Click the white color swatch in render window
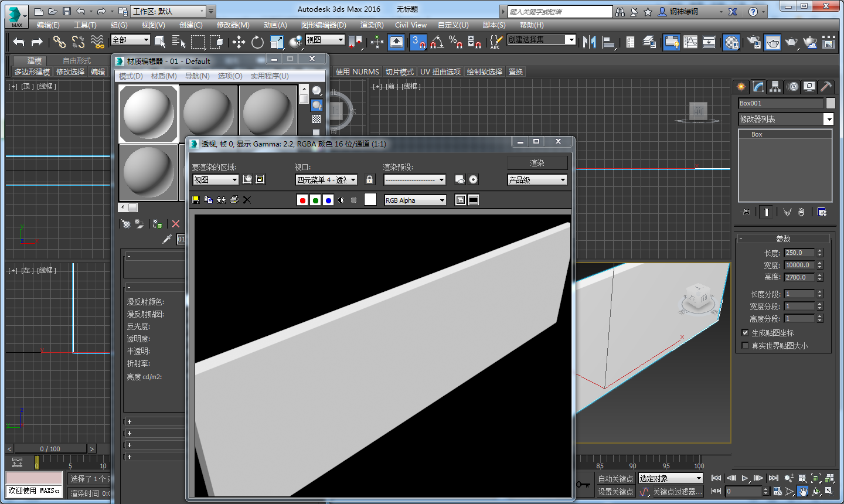 pyautogui.click(x=370, y=199)
